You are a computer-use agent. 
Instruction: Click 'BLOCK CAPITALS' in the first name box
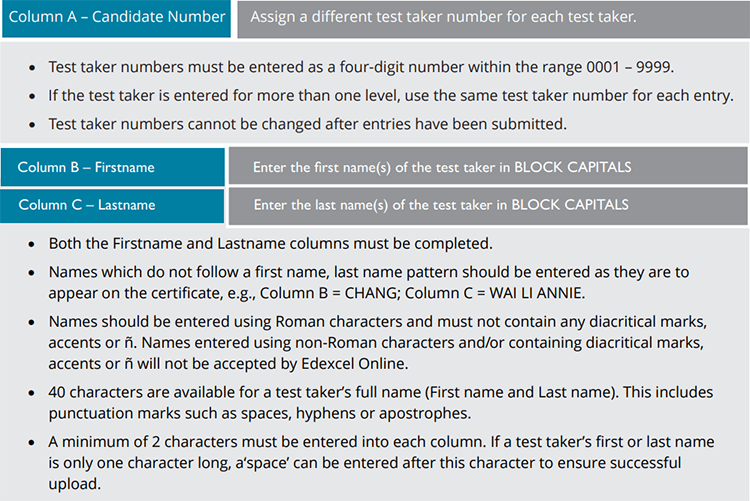pyautogui.click(x=572, y=166)
